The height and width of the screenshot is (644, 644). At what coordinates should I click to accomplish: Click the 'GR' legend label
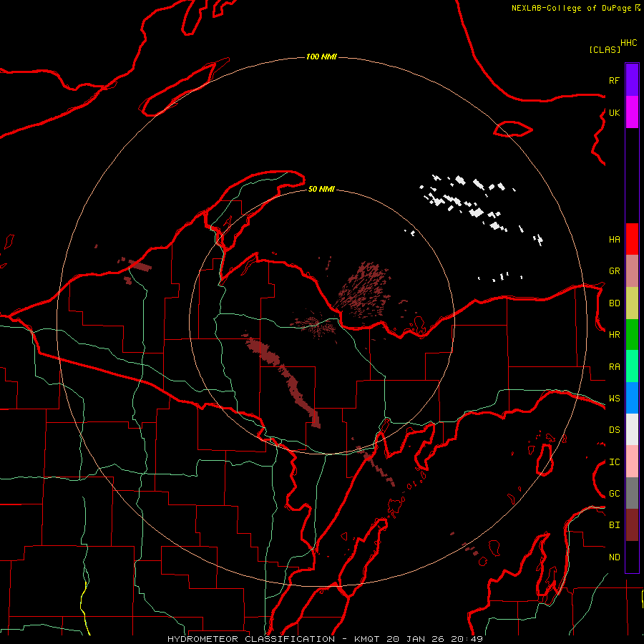point(615,271)
